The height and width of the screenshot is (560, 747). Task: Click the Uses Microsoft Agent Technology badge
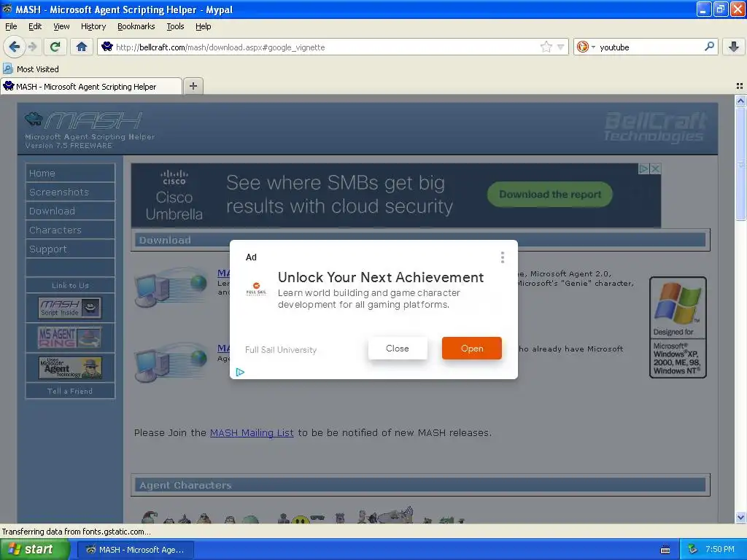tap(70, 367)
